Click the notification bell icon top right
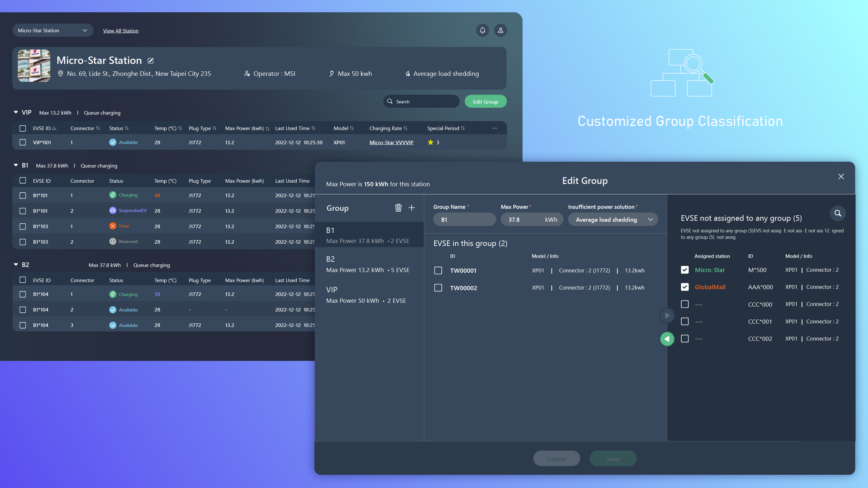This screenshot has width=868, height=488. pos(482,30)
